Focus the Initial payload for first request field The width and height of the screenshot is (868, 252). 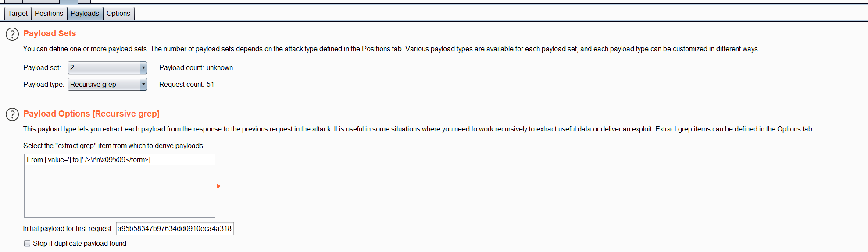[x=175, y=228]
